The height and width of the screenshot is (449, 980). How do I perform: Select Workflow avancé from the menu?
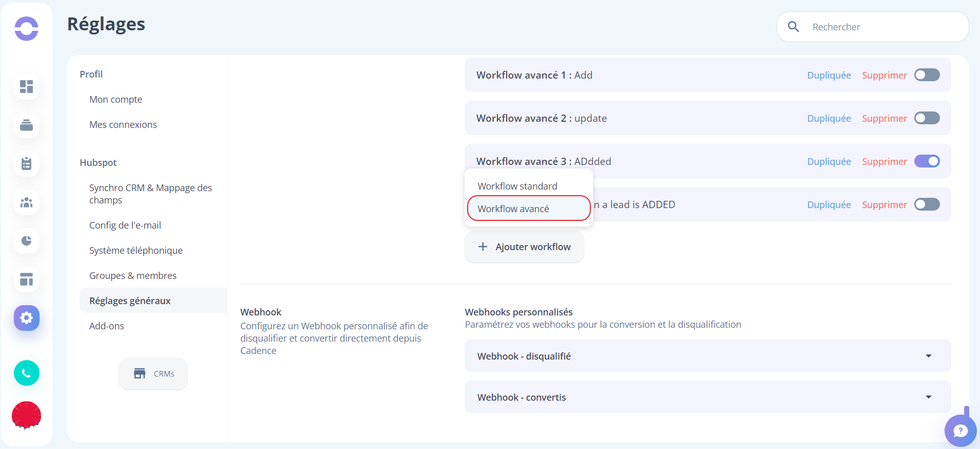[x=529, y=209]
